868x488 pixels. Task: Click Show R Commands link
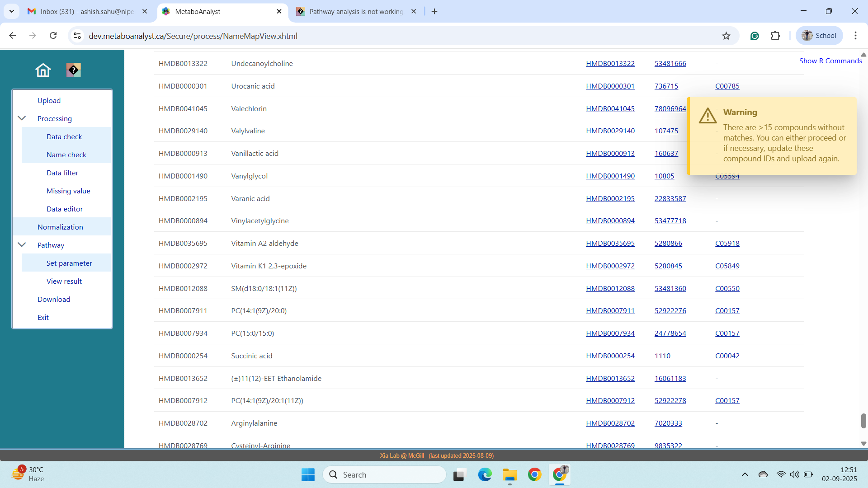830,61
